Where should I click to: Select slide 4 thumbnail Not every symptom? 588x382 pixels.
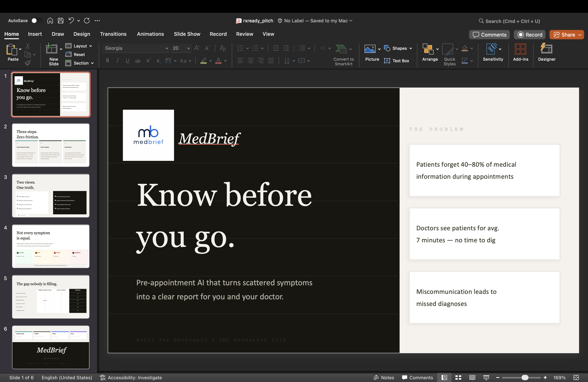click(x=51, y=246)
